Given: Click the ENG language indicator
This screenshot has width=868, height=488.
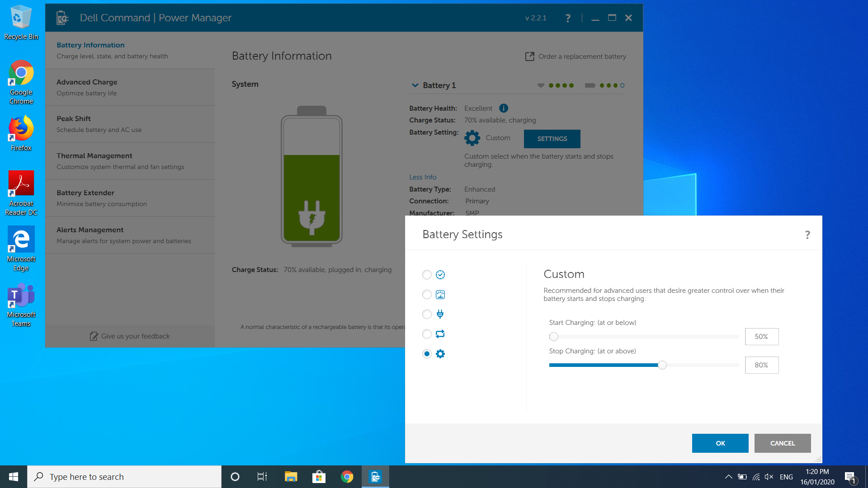Looking at the screenshot, I should pos(786,477).
